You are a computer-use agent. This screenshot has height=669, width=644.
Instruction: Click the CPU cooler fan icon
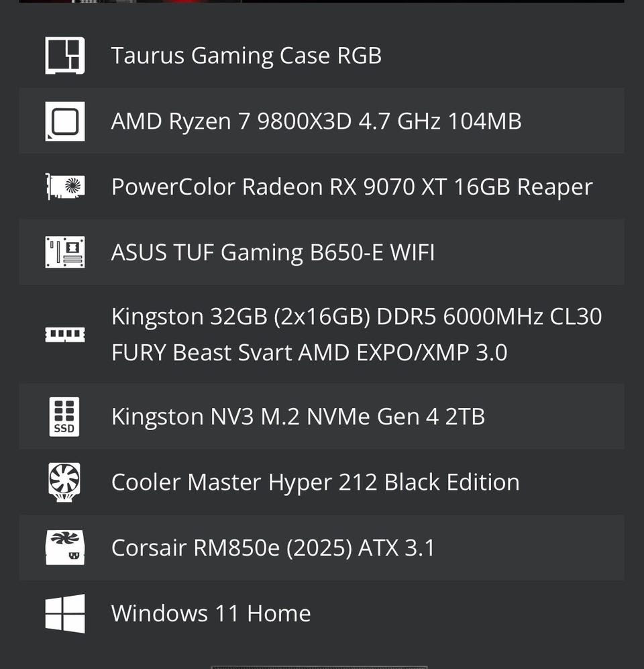[x=64, y=482]
